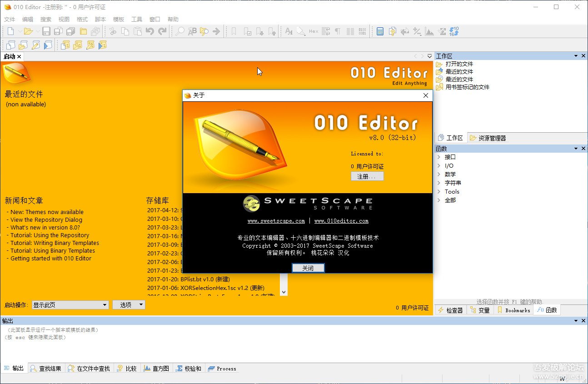
Task: Expand the 数学 functions node
Action: point(439,175)
